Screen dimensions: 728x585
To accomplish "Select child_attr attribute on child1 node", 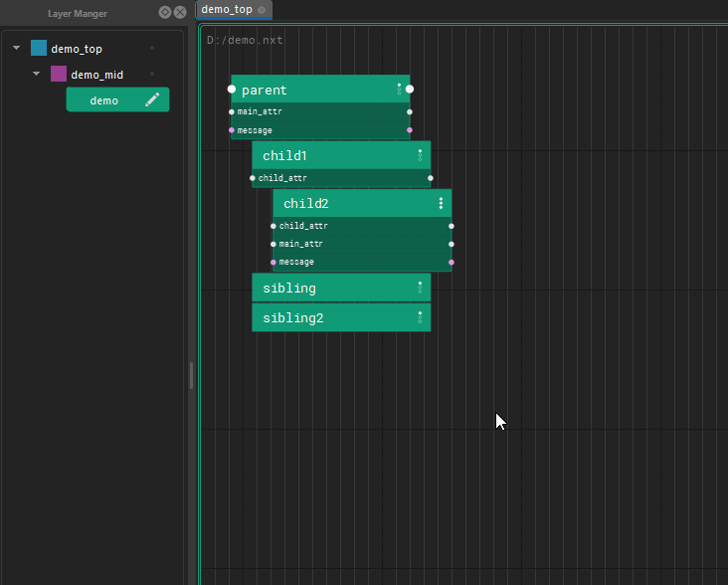I will pyautogui.click(x=282, y=178).
